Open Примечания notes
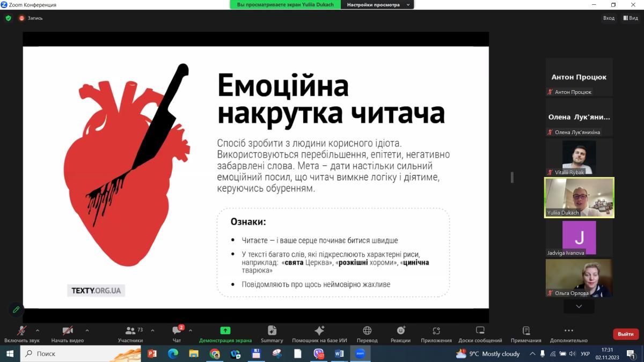 click(526, 334)
